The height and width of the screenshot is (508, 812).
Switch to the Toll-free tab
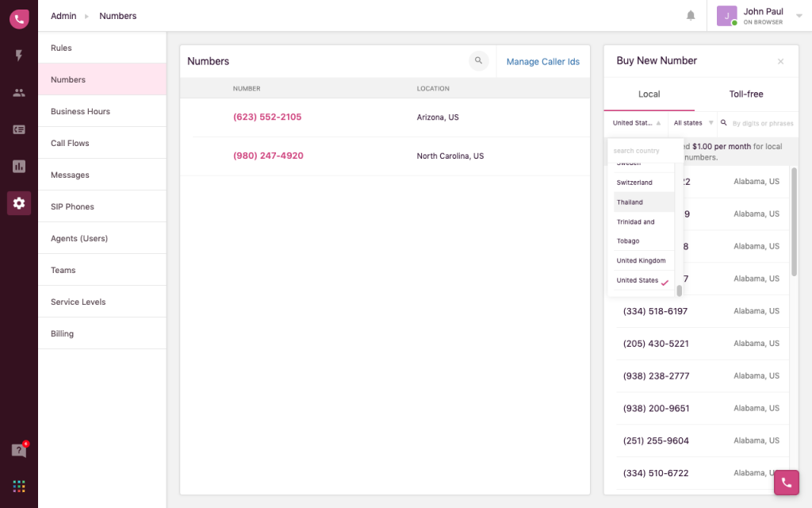745,94
